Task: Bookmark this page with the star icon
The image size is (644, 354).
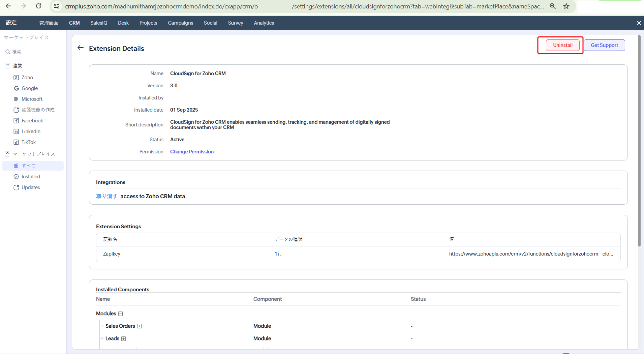Action: tap(566, 6)
